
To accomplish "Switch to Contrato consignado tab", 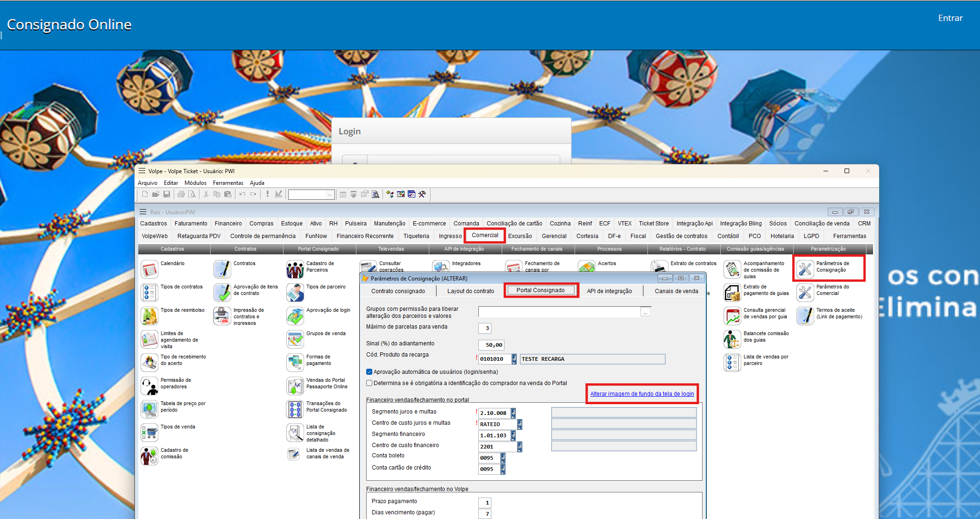I will pyautogui.click(x=398, y=291).
